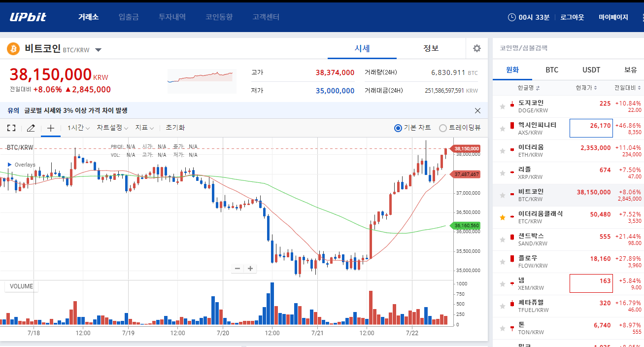This screenshot has width=644, height=347.
Task: Favorite star for 톤
Action: point(503,328)
